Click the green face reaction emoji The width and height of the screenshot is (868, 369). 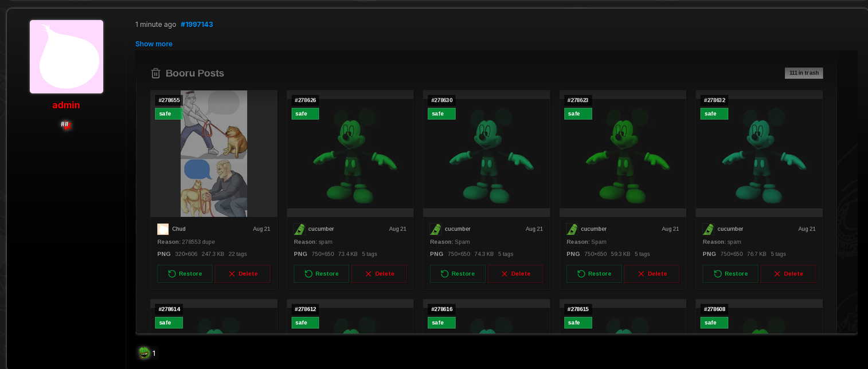tap(144, 353)
